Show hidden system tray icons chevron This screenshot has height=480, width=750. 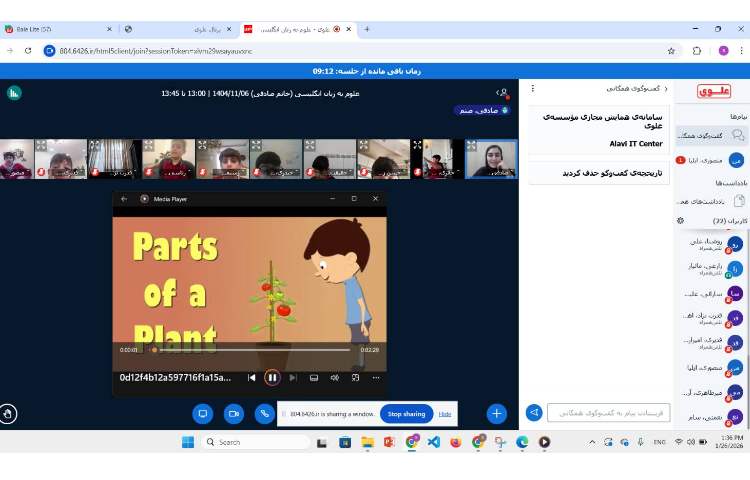(x=592, y=442)
